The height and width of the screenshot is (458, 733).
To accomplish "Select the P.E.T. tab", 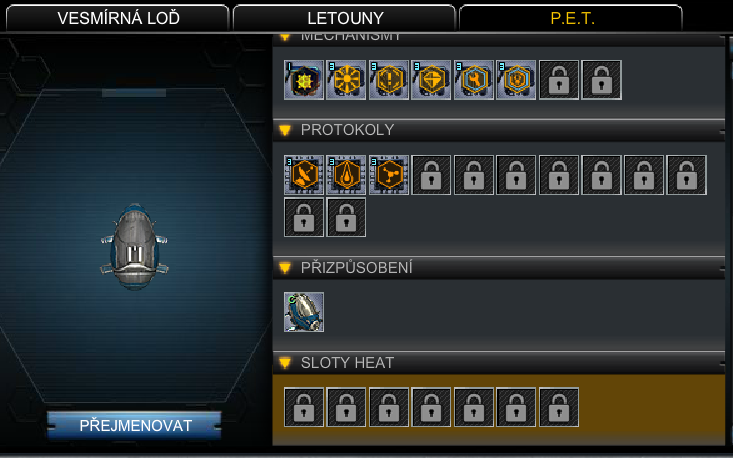I will (x=571, y=18).
